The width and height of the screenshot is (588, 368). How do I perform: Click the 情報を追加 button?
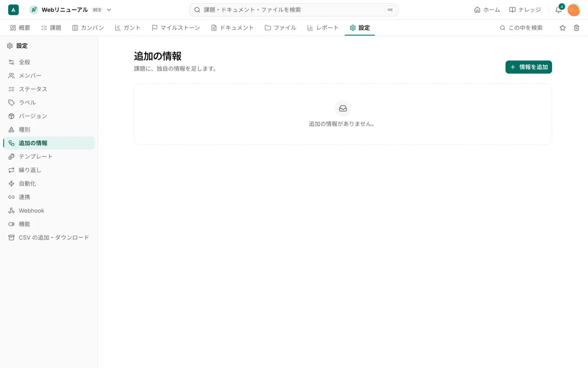(528, 67)
